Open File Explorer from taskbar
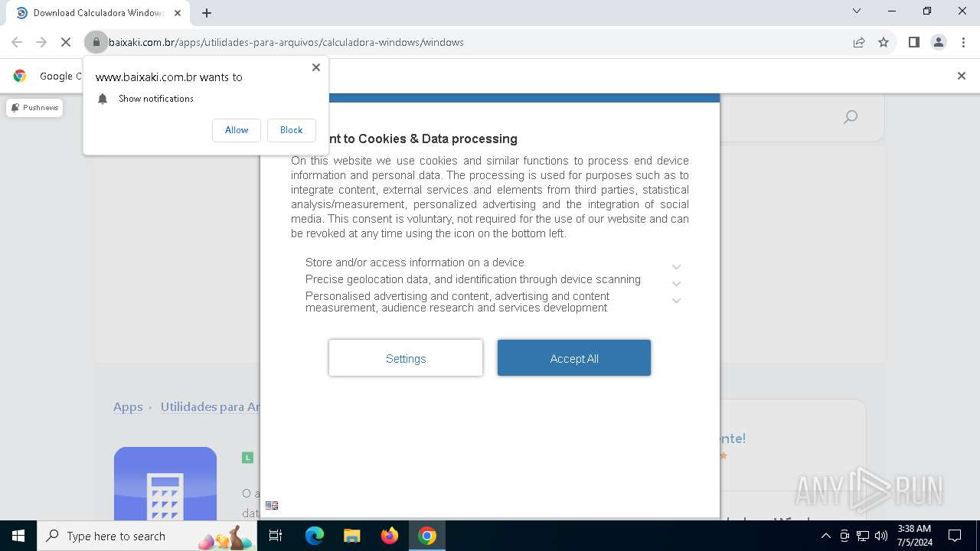The width and height of the screenshot is (980, 551). coord(351,536)
